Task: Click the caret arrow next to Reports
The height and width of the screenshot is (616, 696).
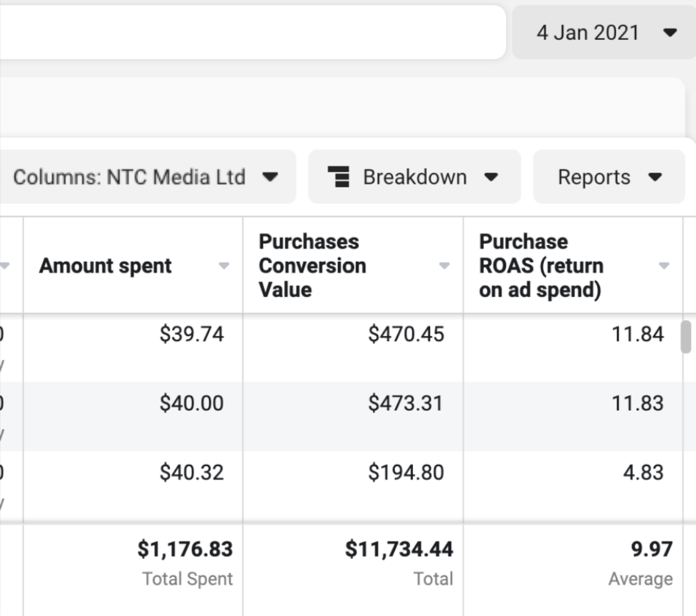Action: click(655, 177)
